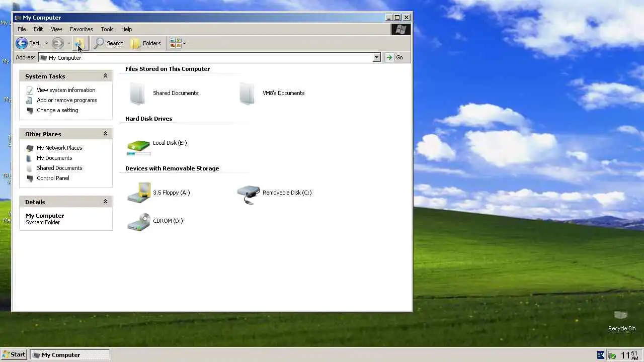Screen dimensions: 644x362
Task: Open the Back history dropdown arrow
Action: tap(46, 43)
